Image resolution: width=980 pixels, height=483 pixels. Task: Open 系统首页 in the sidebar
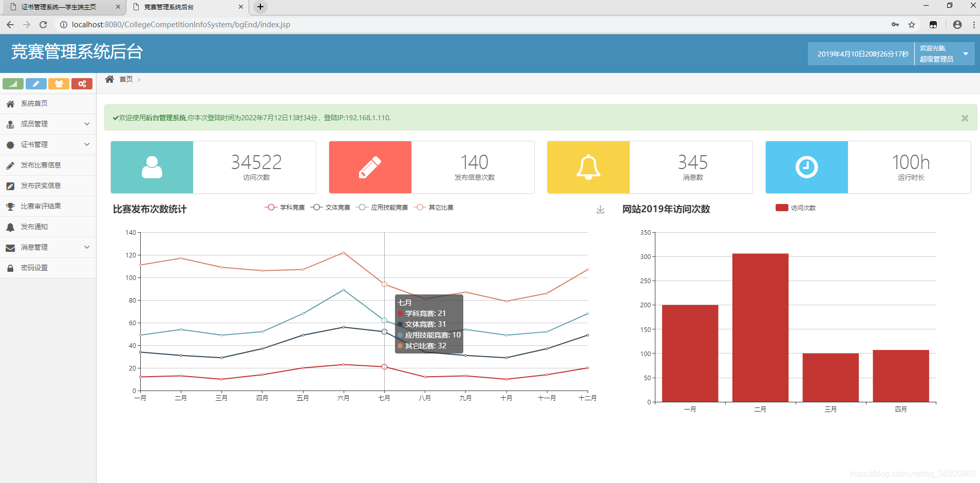pyautogui.click(x=48, y=104)
